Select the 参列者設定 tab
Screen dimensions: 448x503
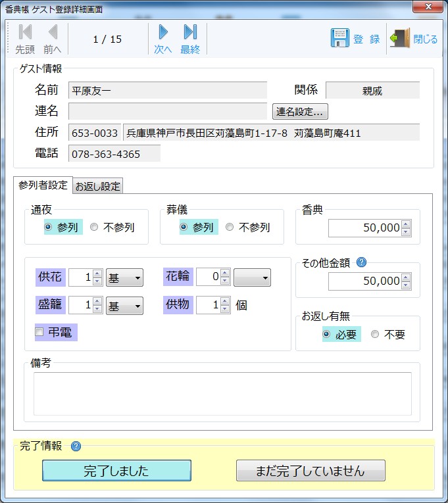(43, 185)
